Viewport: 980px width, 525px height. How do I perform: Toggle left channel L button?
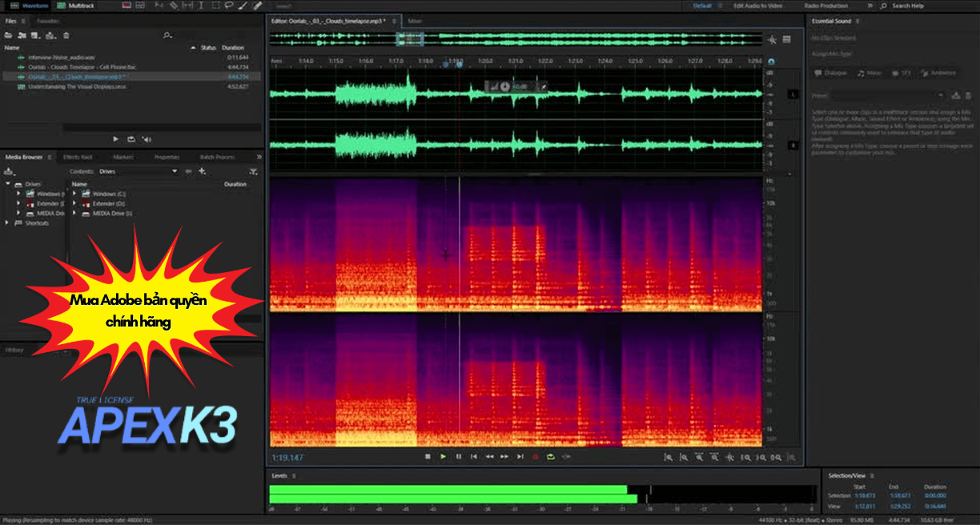tap(793, 94)
